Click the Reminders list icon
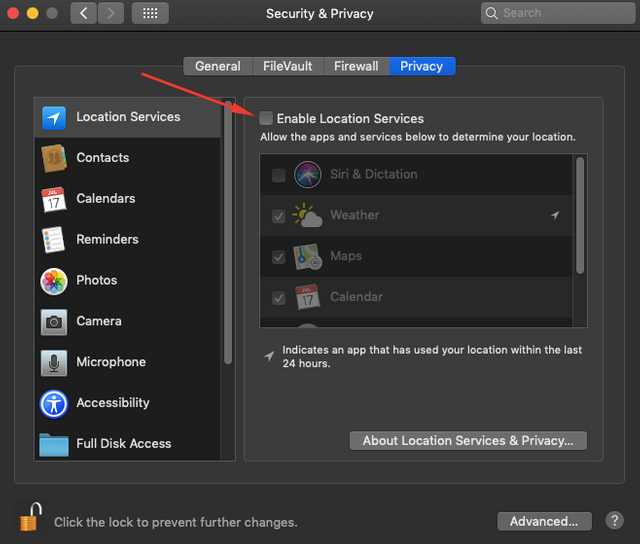 pos(53,240)
